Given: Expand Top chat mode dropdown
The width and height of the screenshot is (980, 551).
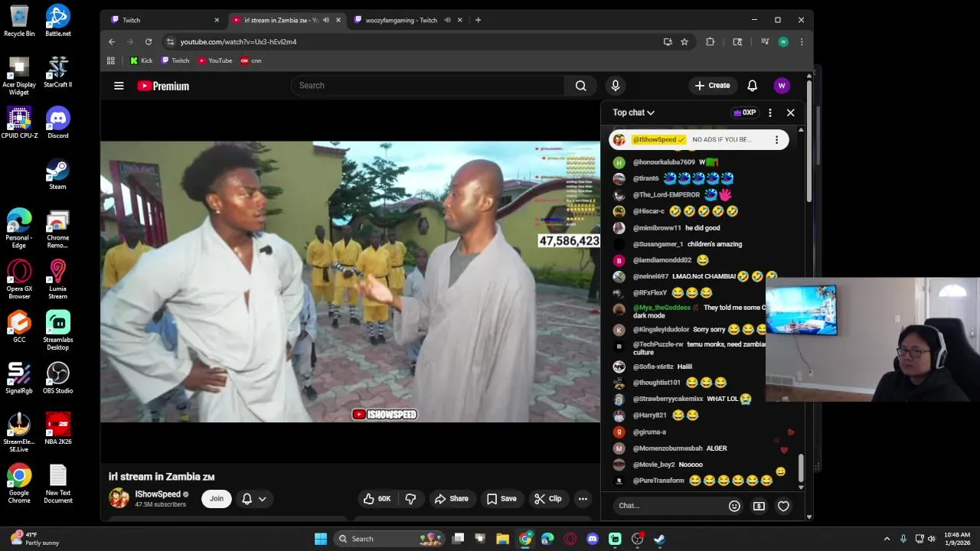Looking at the screenshot, I should coord(634,112).
